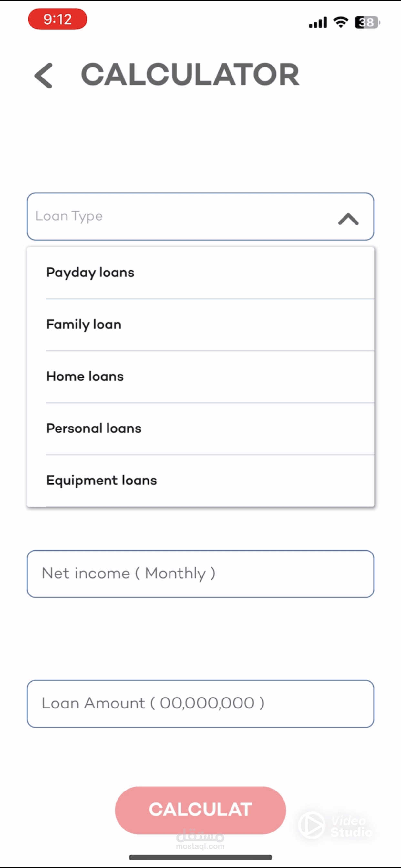
Task: Select the Personal loans entry
Action: click(94, 428)
